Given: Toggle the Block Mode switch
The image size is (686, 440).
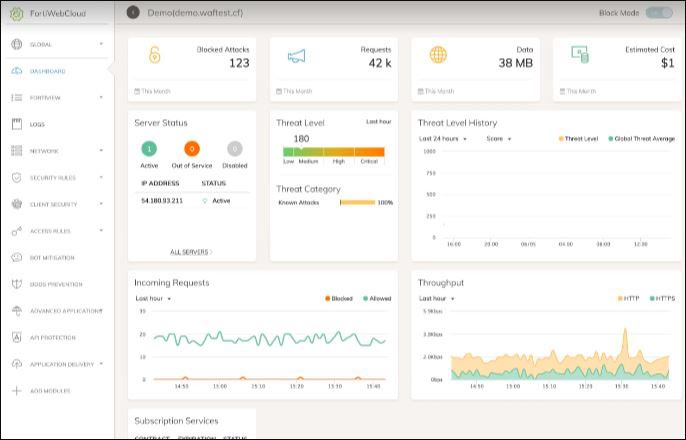Looking at the screenshot, I should (660, 13).
